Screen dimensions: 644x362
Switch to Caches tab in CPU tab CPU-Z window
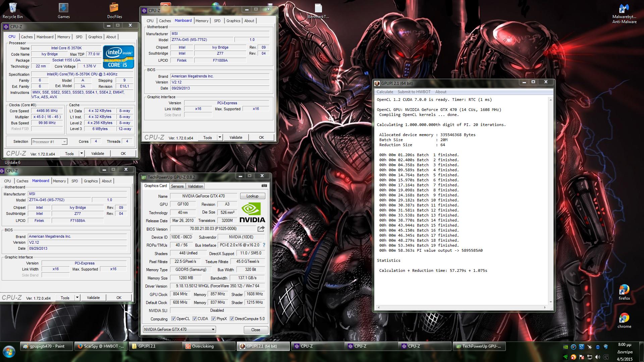[x=27, y=37]
